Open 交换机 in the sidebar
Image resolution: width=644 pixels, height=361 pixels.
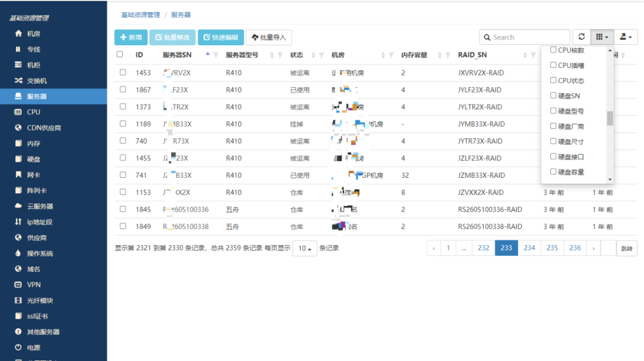[54, 81]
